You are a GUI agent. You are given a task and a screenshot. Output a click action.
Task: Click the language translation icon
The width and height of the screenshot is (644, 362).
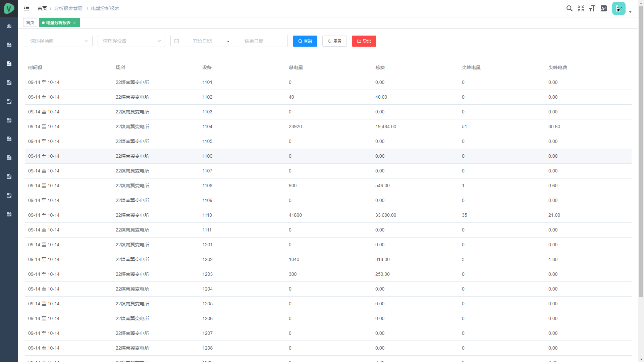(604, 8)
